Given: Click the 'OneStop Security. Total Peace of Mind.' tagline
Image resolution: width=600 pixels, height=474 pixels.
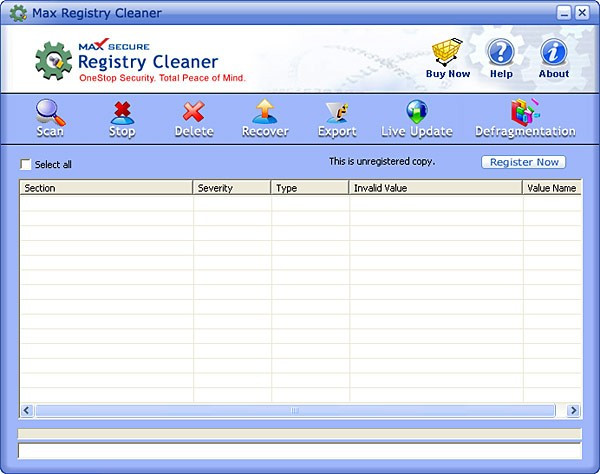Looking at the screenshot, I should click(162, 78).
